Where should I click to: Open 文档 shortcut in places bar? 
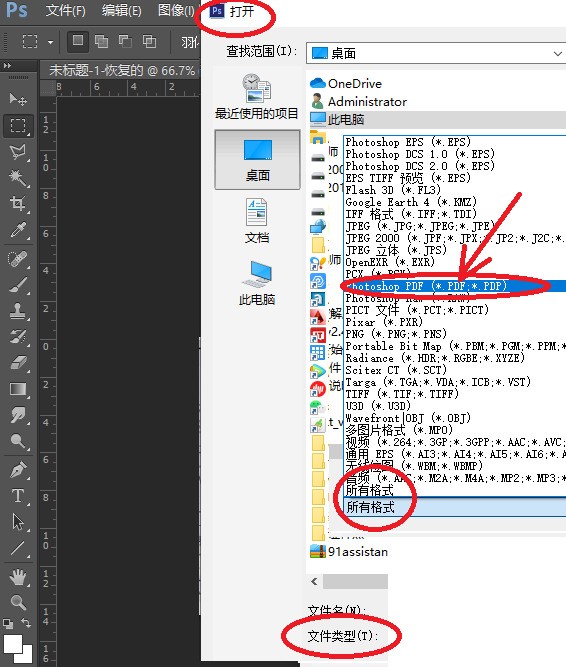click(x=256, y=221)
